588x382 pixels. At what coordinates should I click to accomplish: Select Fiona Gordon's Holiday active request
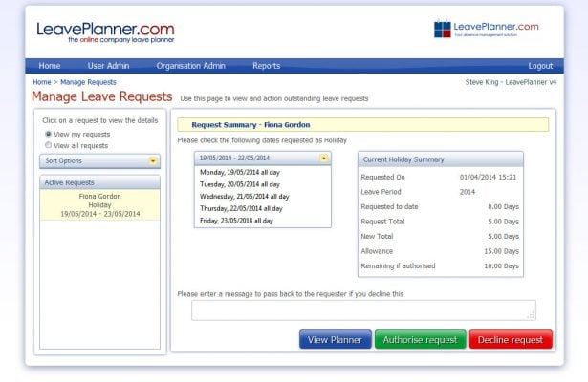click(x=99, y=205)
